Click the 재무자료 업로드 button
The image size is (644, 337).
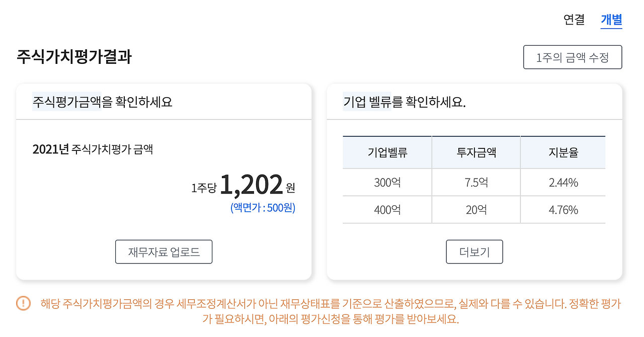tap(164, 251)
